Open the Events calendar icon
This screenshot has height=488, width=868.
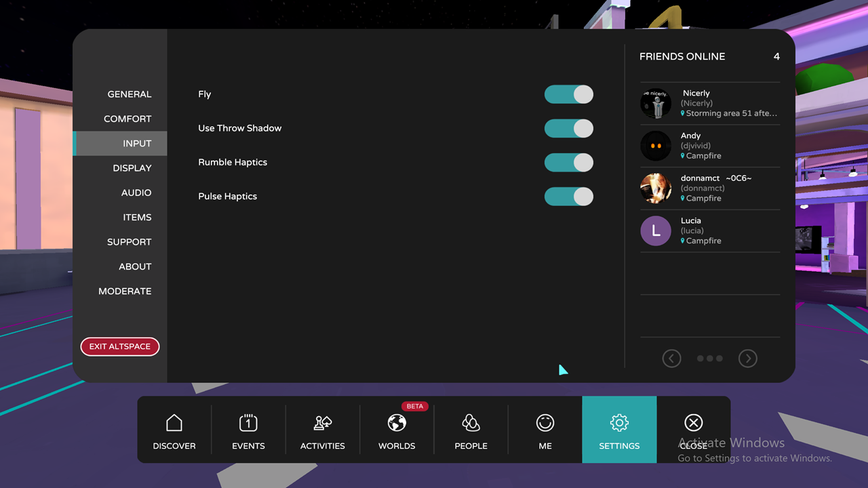pyautogui.click(x=248, y=423)
